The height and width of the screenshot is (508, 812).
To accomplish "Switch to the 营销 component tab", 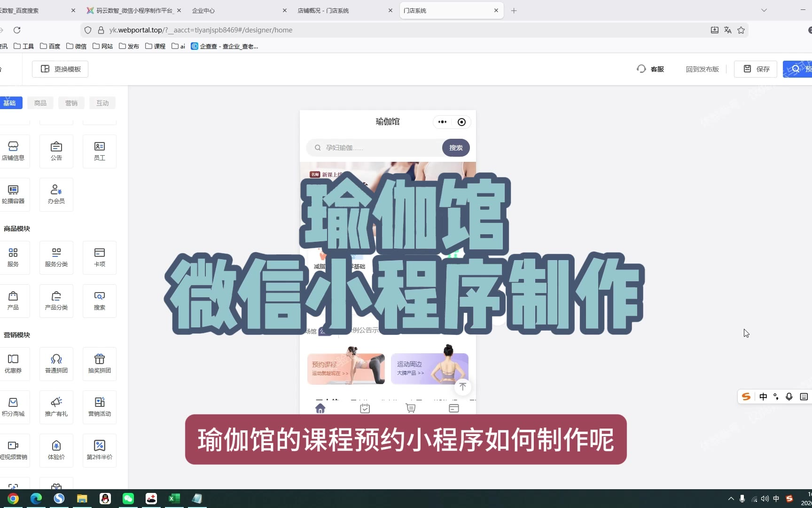I will tap(71, 103).
